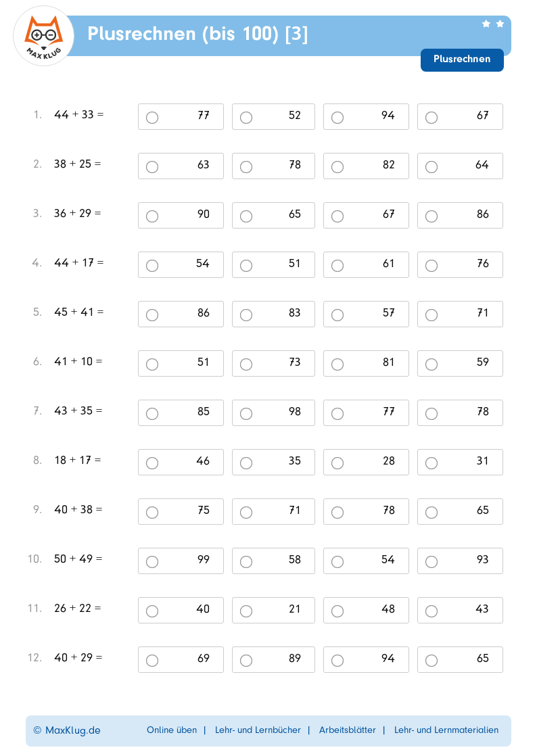Click the MaxKlug fox logo

(x=43, y=36)
